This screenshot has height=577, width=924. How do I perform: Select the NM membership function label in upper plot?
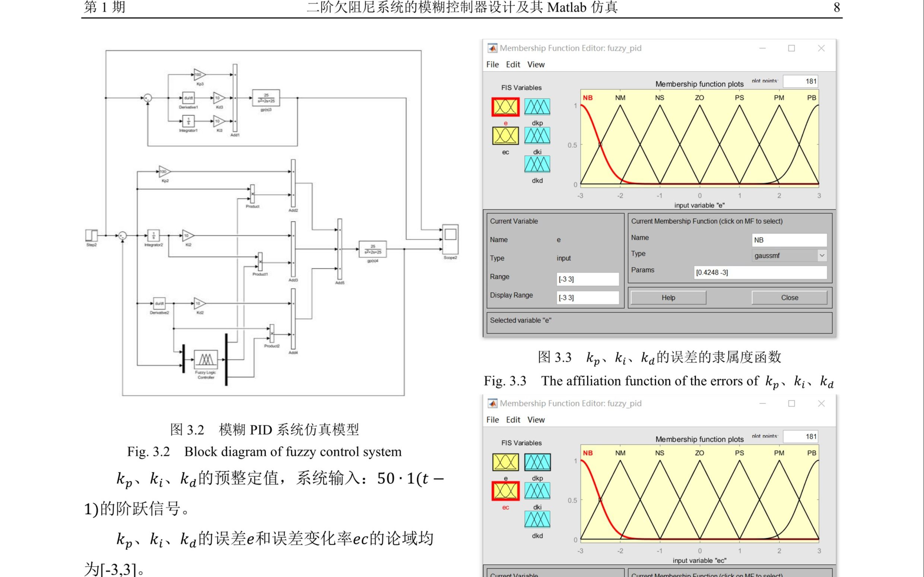point(620,98)
